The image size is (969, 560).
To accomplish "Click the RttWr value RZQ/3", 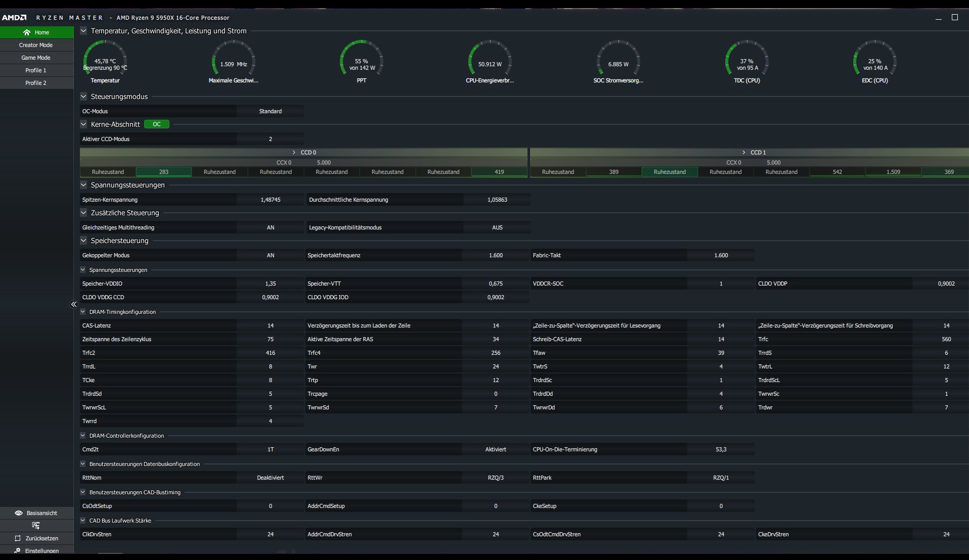I will [496, 478].
